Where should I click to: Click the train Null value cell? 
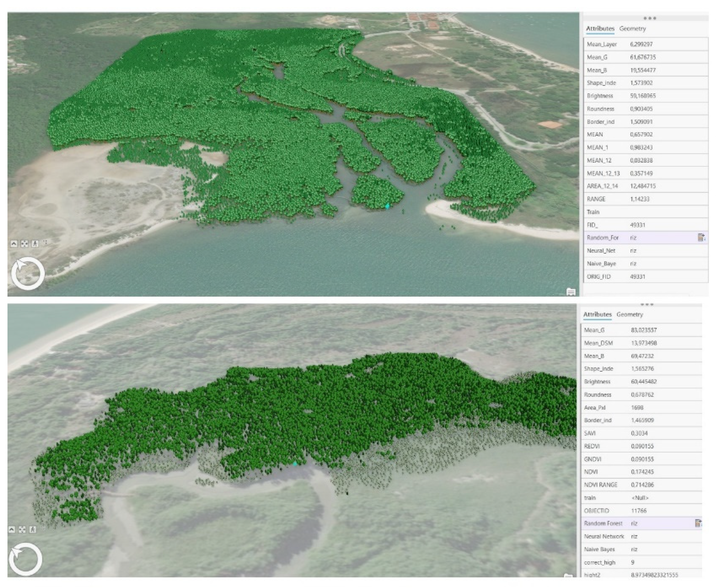pyautogui.click(x=640, y=498)
